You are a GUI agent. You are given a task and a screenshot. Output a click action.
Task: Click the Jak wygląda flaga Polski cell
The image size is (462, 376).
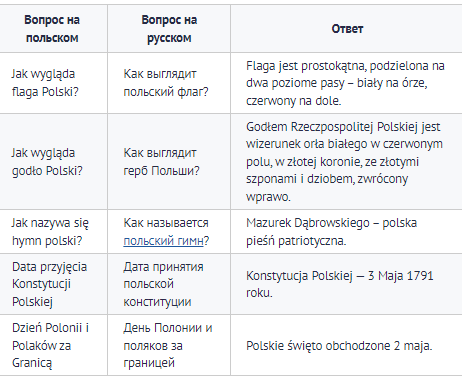tap(53, 83)
